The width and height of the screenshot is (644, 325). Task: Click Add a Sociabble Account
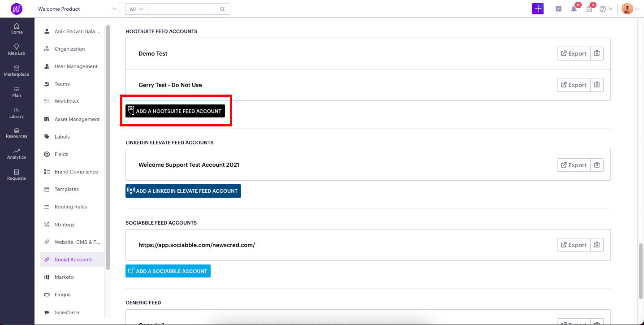coord(168,271)
